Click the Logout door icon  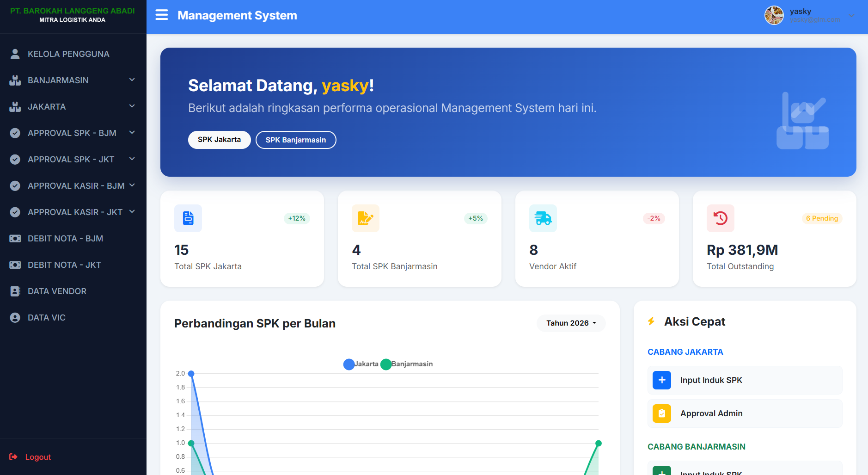tap(13, 457)
